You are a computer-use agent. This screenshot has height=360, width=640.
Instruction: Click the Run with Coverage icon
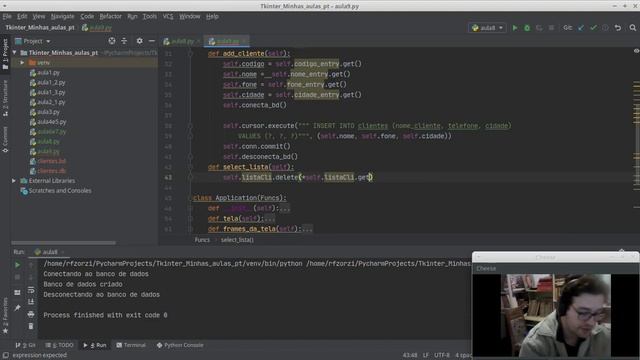click(x=539, y=28)
